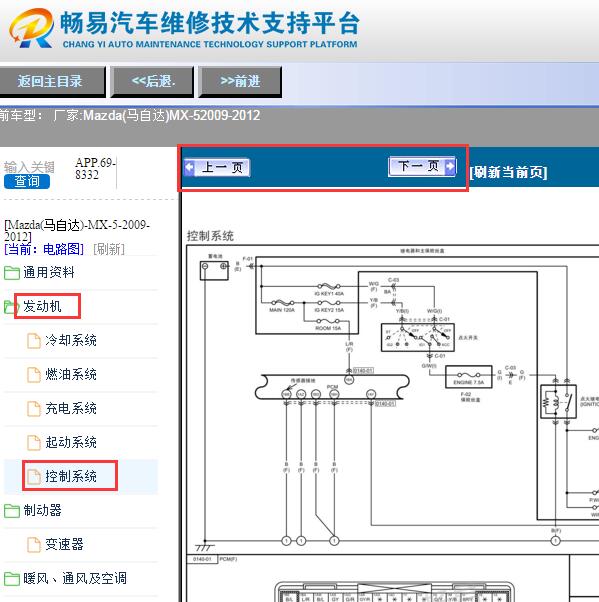Expand the 暖风、通风及空调 folder
Image resolution: width=599 pixels, height=602 pixels.
[75, 578]
